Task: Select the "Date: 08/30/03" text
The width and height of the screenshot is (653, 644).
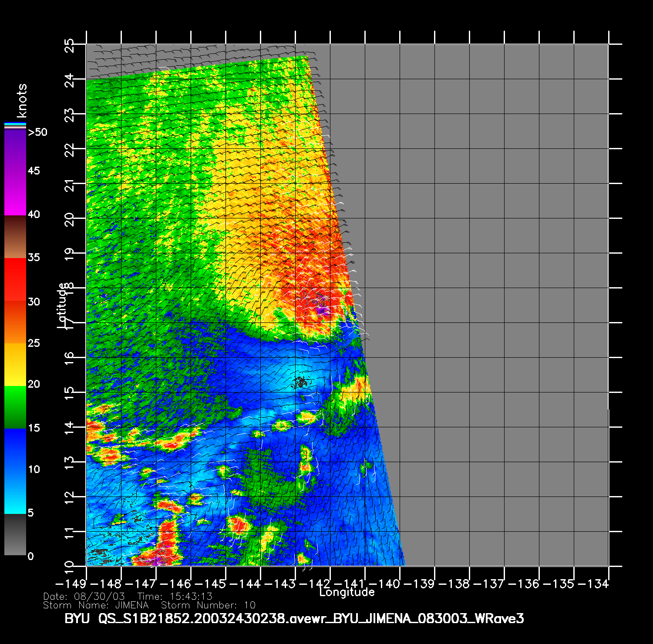Action: [x=84, y=596]
